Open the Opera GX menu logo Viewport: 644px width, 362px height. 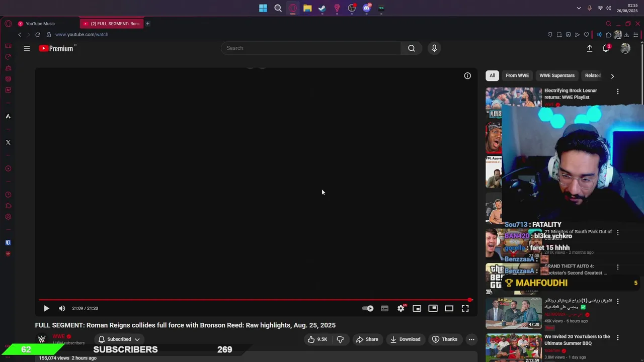coord(8,24)
